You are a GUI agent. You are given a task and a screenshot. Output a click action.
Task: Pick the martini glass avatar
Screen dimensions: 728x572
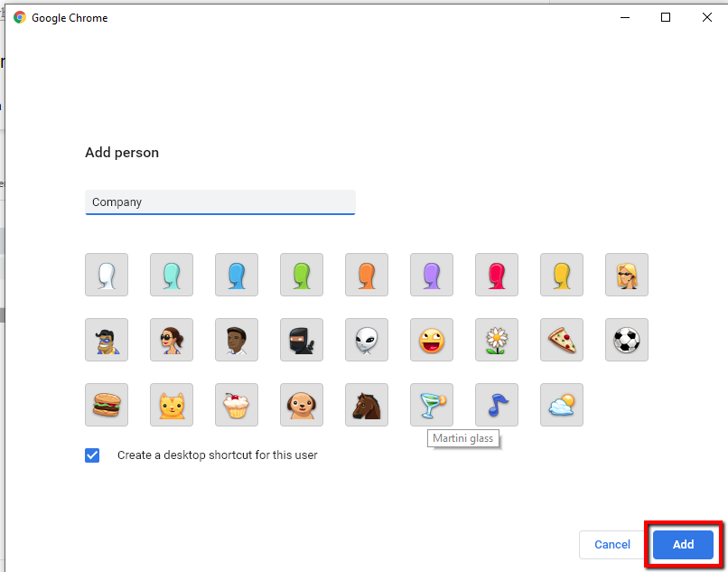(432, 405)
